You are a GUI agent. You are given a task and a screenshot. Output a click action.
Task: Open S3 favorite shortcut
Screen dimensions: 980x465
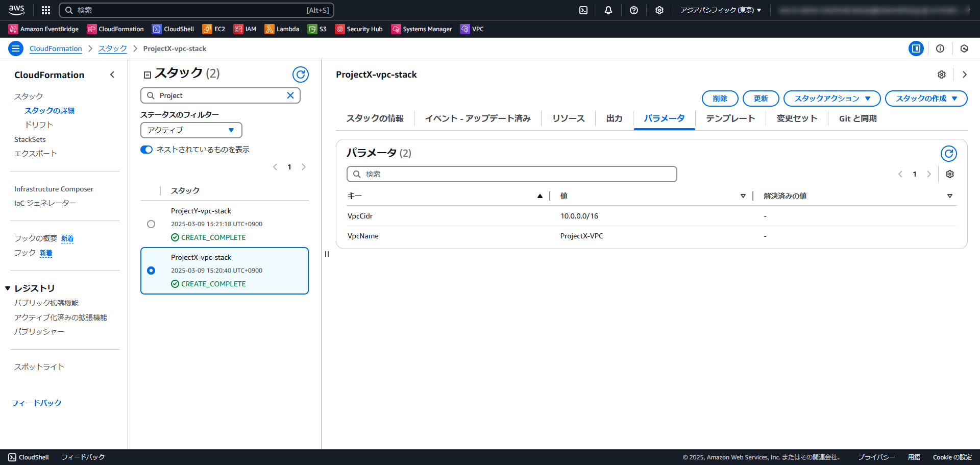(x=317, y=29)
